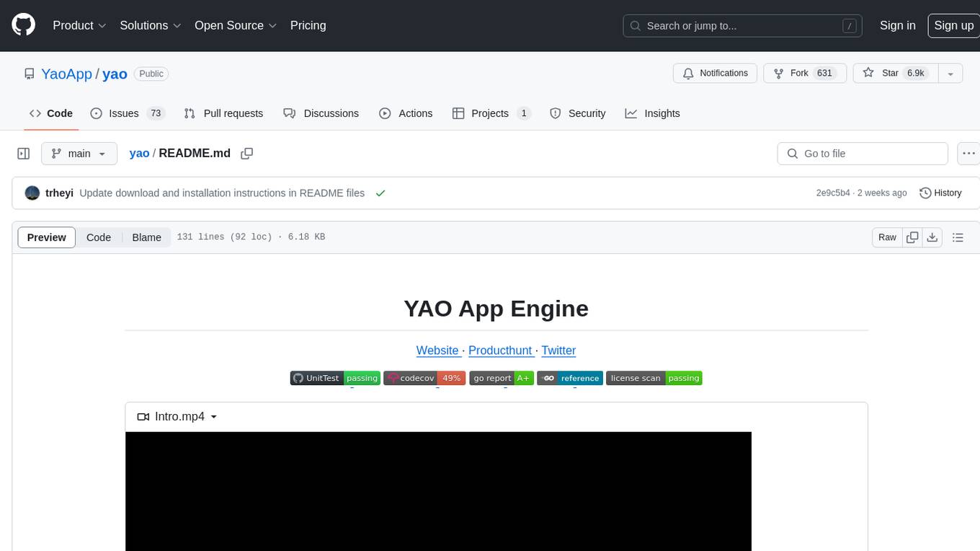This screenshot has width=980, height=551.
Task: Click the green commit status checkmark
Action: coord(380,193)
